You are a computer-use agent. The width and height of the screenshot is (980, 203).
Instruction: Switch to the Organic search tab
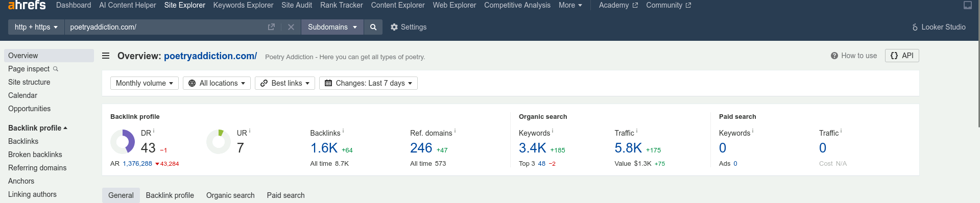pos(230,195)
